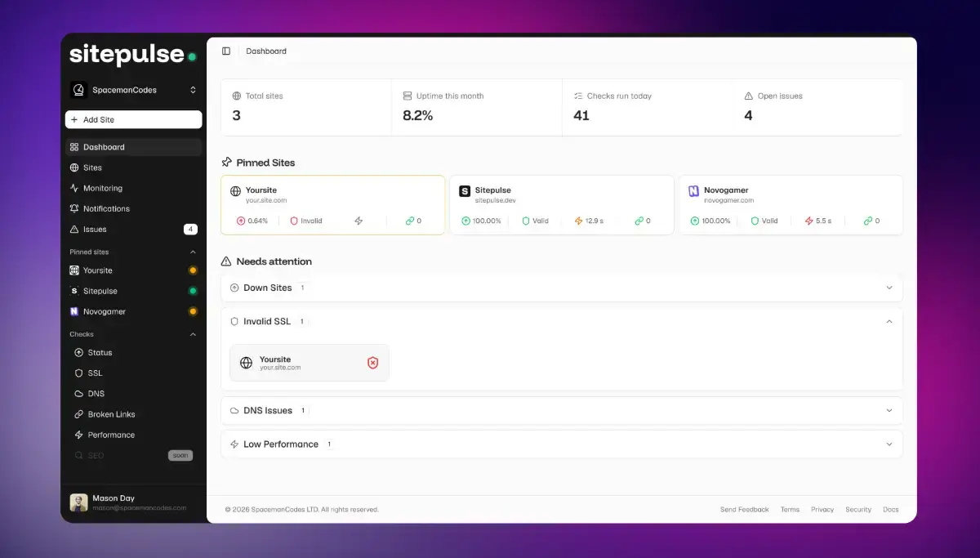980x558 pixels.
Task: Click the Uptime this month server icon
Action: pyautogui.click(x=408, y=96)
